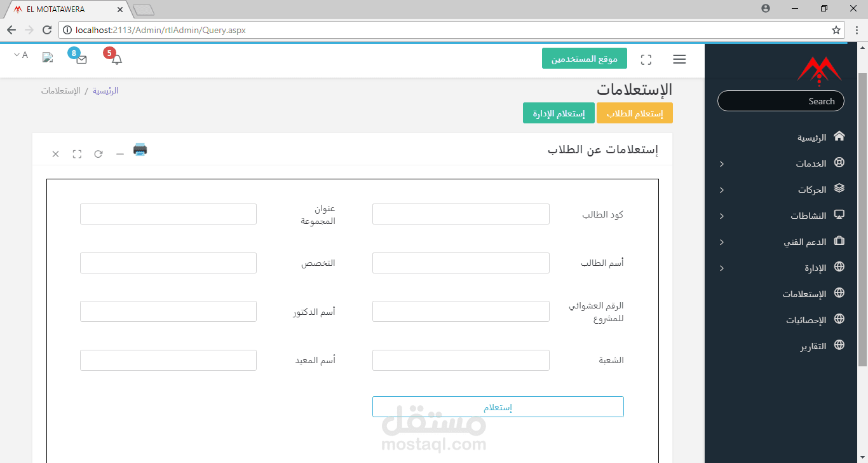The height and width of the screenshot is (463, 868).
Task: Click the كود الطالب input field
Action: pyautogui.click(x=461, y=214)
